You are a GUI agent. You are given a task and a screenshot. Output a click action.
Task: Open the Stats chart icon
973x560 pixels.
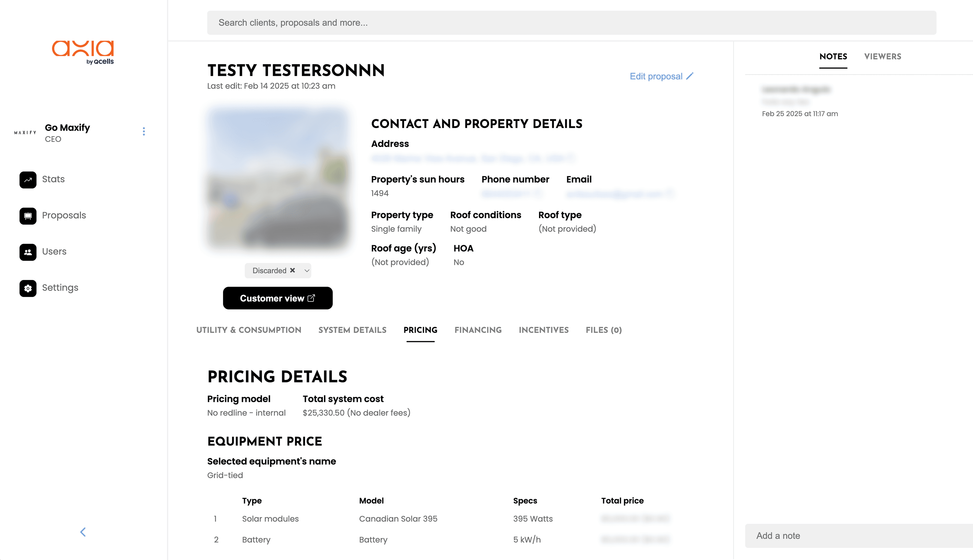point(28,180)
